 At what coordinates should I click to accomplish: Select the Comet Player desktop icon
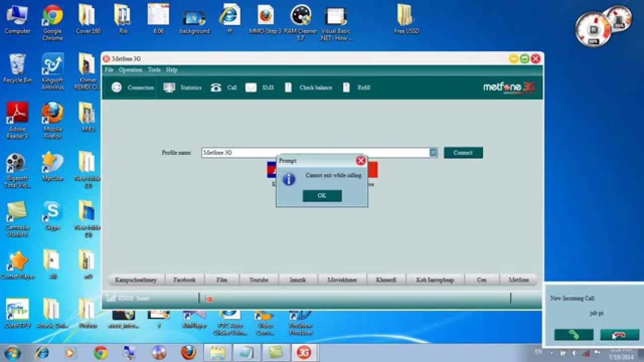[x=17, y=265]
